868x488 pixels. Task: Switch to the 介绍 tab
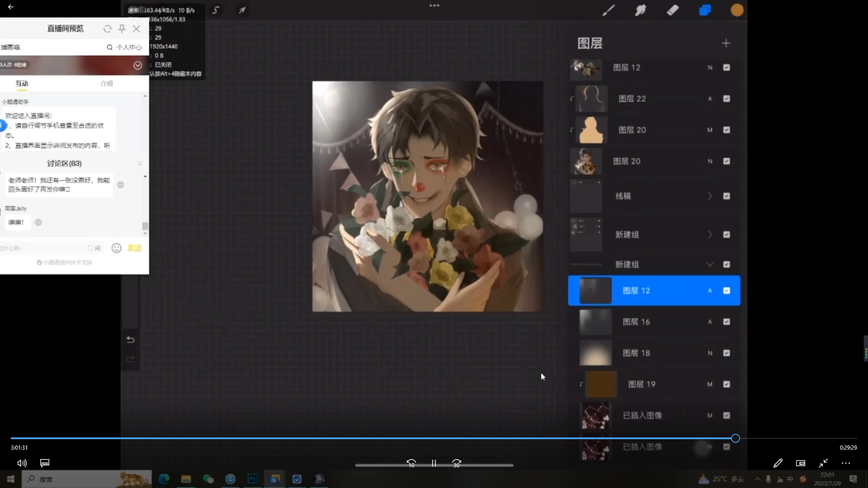pyautogui.click(x=107, y=84)
